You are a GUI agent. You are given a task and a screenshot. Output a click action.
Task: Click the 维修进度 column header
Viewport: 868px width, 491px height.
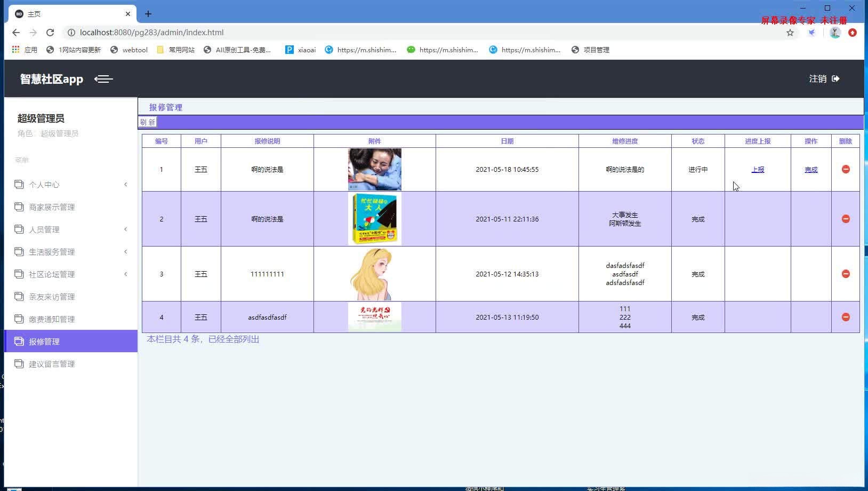[x=625, y=141]
